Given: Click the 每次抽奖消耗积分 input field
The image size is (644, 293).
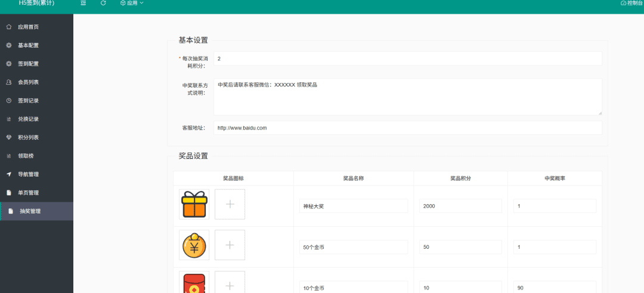Looking at the screenshot, I should click(x=408, y=58).
